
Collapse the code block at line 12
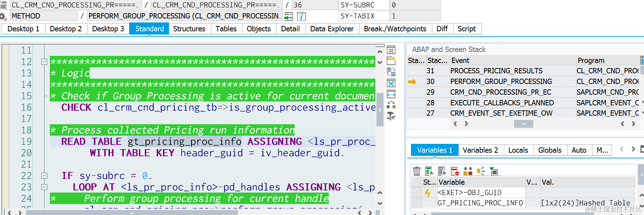(44, 62)
